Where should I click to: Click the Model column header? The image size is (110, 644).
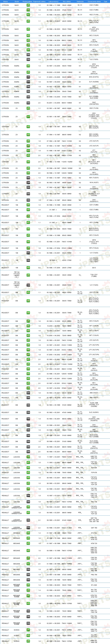coord(17,2)
